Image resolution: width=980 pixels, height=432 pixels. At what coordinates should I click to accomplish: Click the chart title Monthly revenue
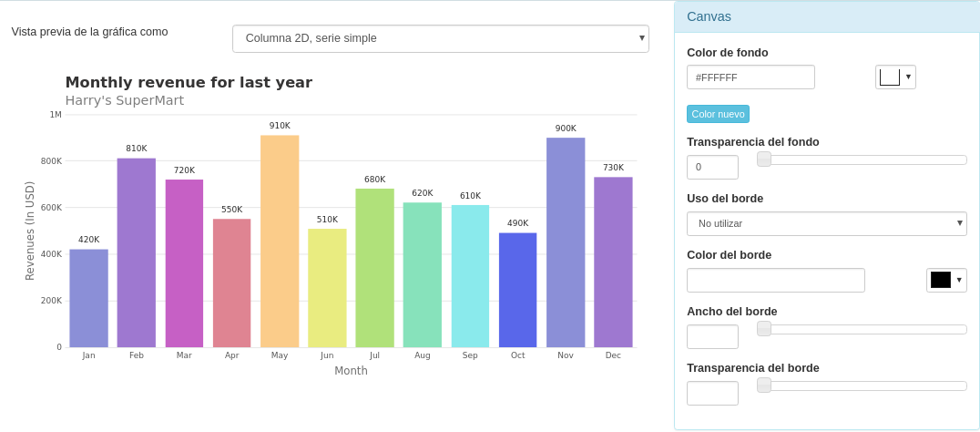(x=189, y=82)
